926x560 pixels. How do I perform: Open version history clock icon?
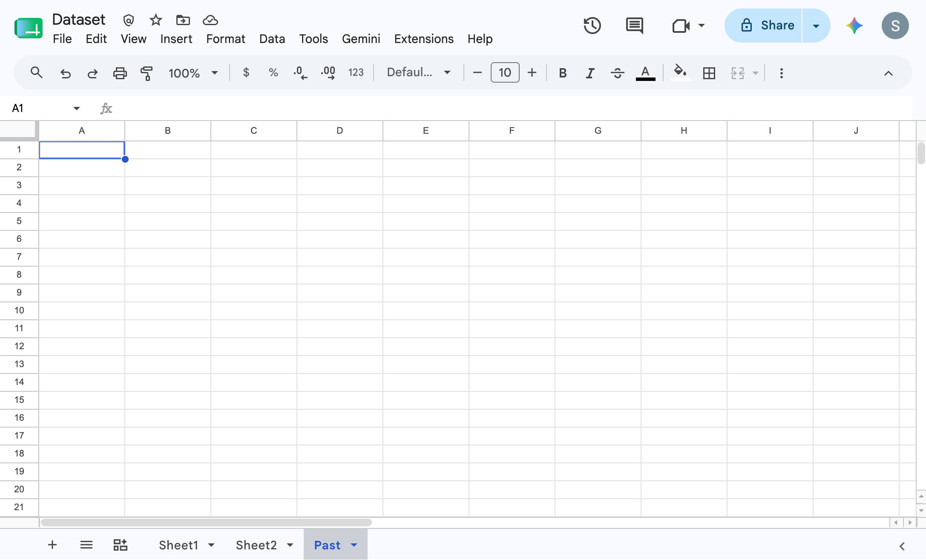[592, 26]
